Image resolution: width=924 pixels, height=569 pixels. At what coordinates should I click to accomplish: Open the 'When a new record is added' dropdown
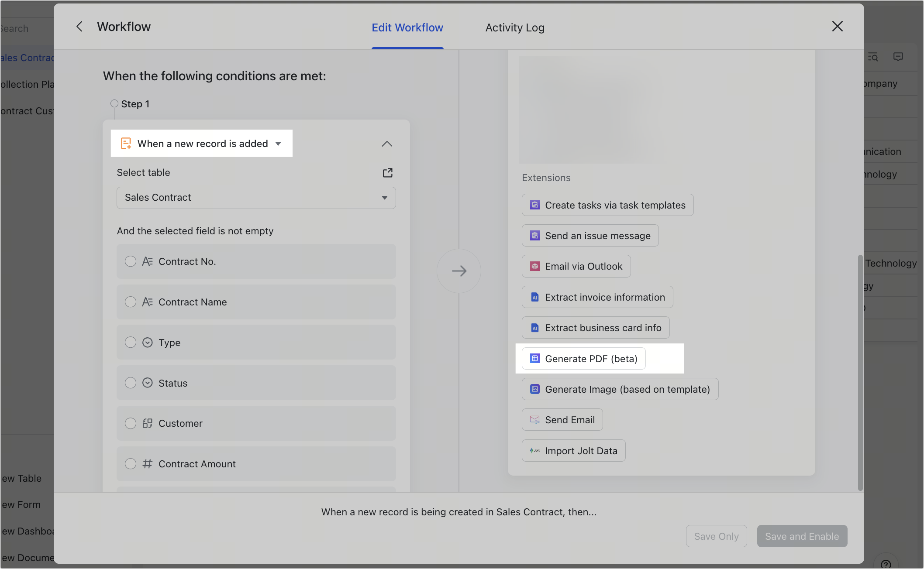[x=201, y=144]
